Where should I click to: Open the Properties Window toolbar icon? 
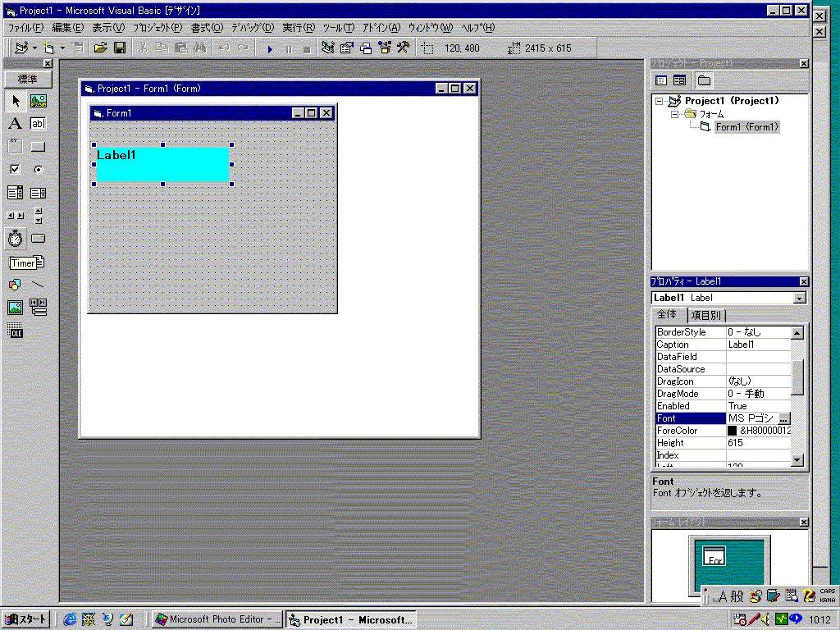pos(347,48)
